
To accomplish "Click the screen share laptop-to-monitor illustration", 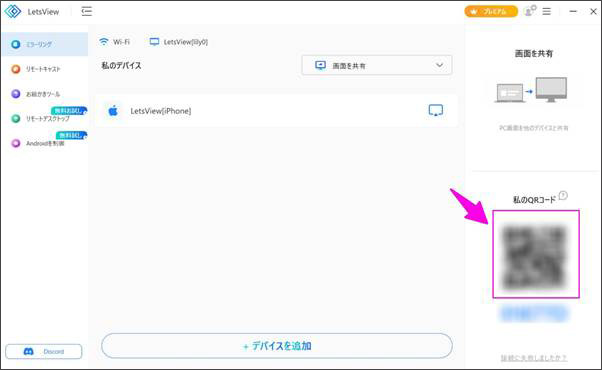I will click(x=531, y=90).
